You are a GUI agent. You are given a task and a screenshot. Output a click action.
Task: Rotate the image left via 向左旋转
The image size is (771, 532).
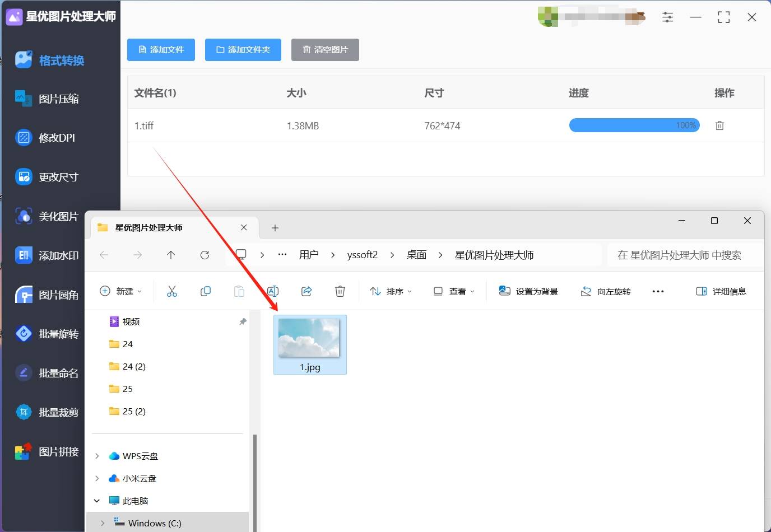tap(606, 291)
